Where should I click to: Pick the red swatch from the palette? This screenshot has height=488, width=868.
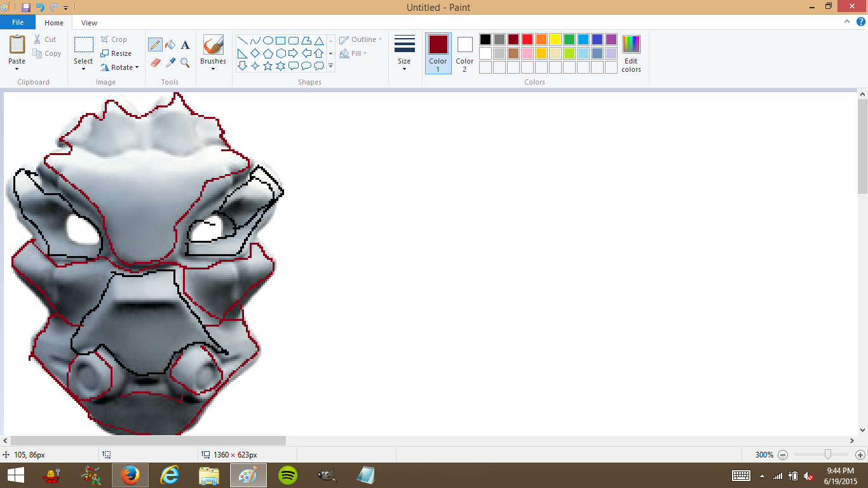click(x=526, y=39)
